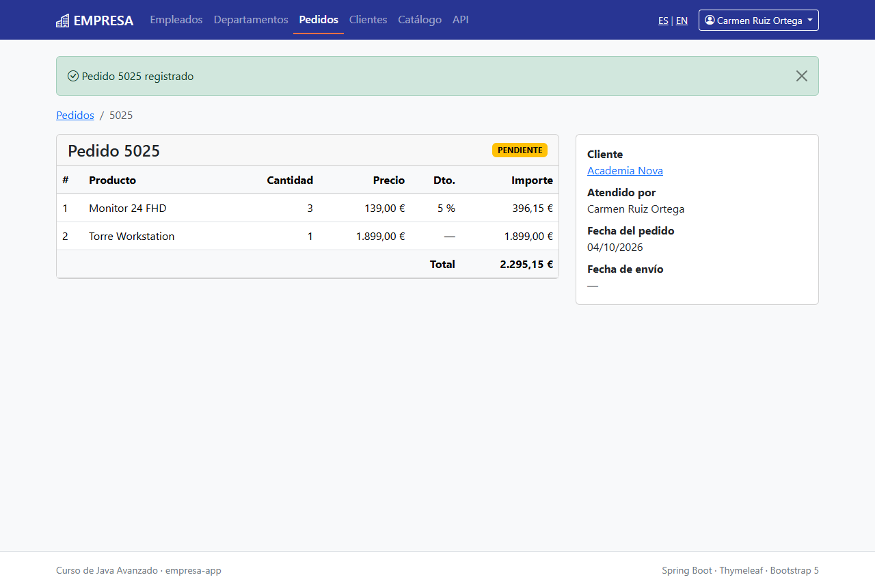Viewport: 875px width, 588px height.
Task: Click the EMPRESA building logo icon
Action: 62,21
